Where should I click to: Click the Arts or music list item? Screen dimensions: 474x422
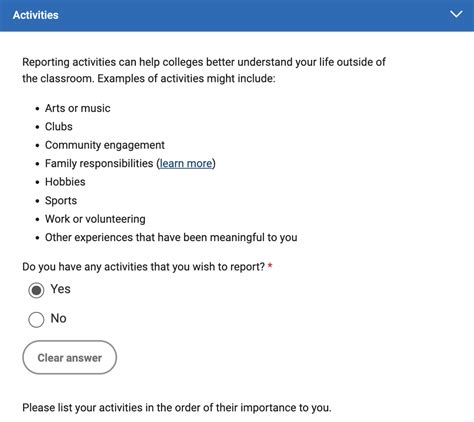point(78,108)
